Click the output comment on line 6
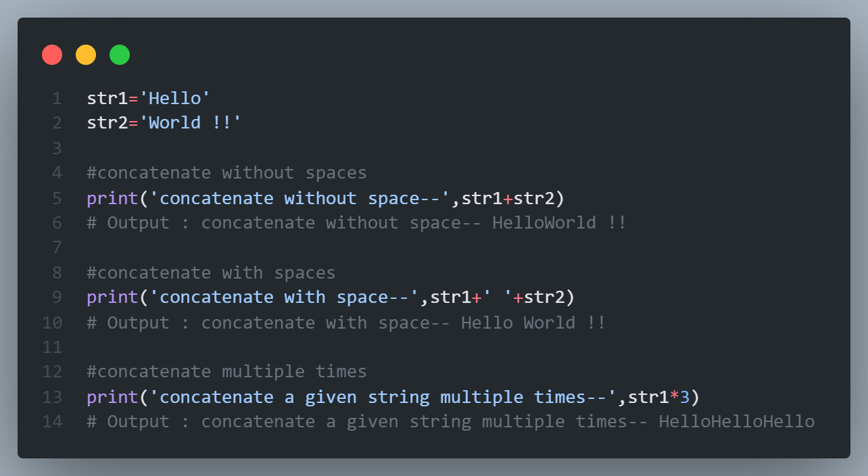 [x=357, y=222]
